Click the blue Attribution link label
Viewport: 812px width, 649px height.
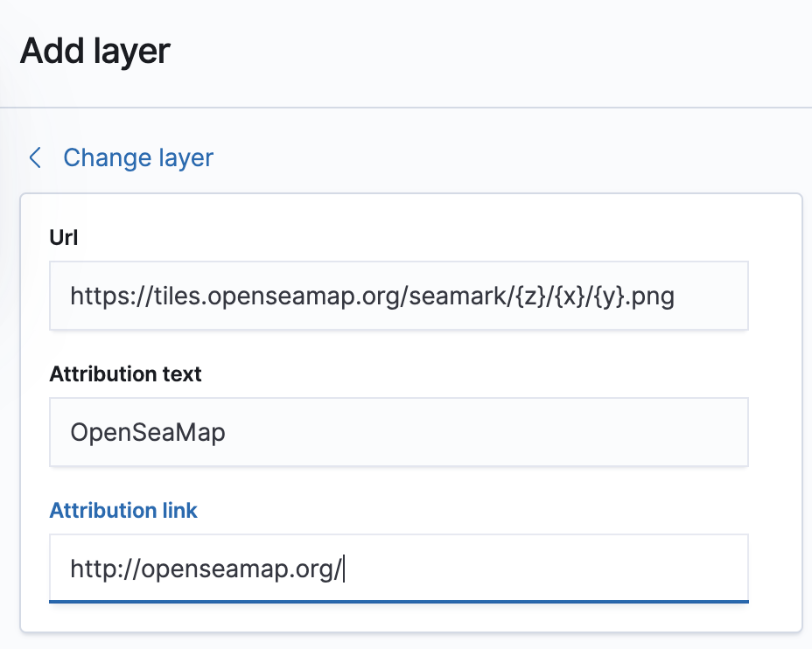point(123,511)
